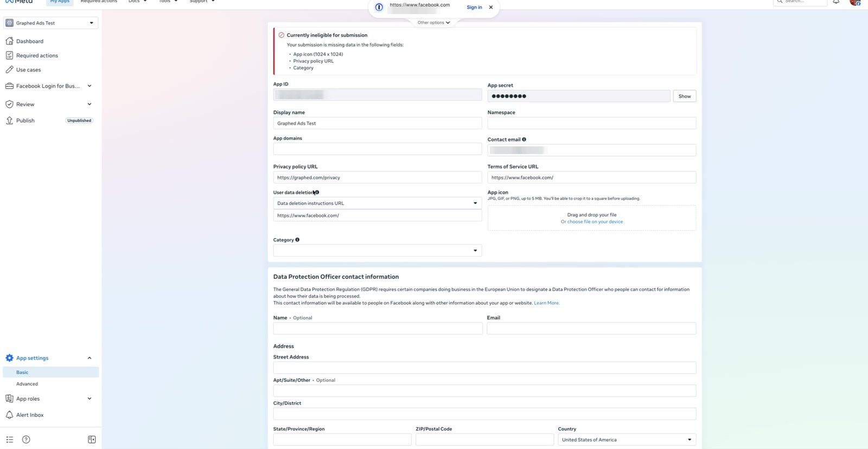Expand Other options in sign-in popup
Screen dimensions: 868x449
click(x=434, y=23)
